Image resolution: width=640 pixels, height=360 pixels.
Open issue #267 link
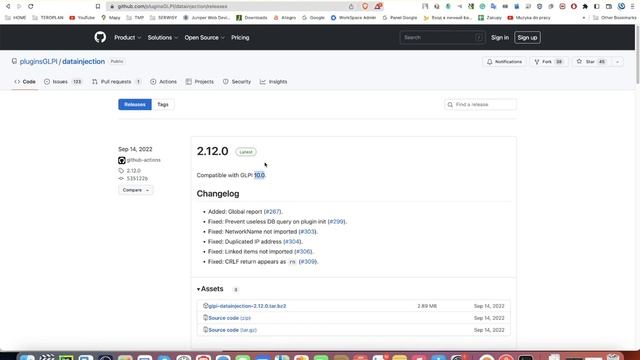pos(272,211)
